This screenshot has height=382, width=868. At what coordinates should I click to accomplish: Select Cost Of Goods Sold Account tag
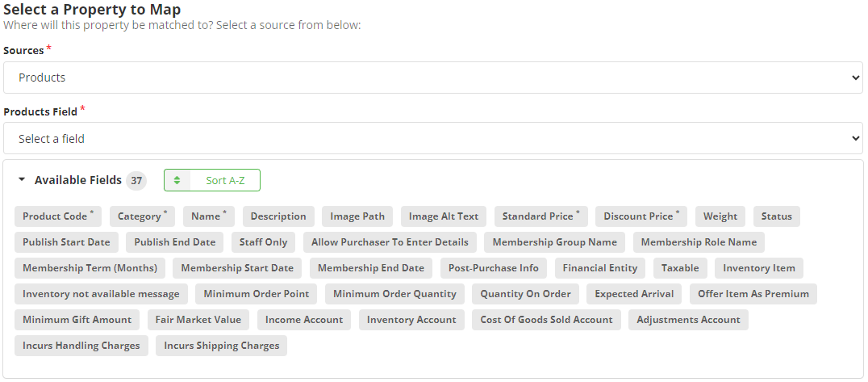[546, 320]
